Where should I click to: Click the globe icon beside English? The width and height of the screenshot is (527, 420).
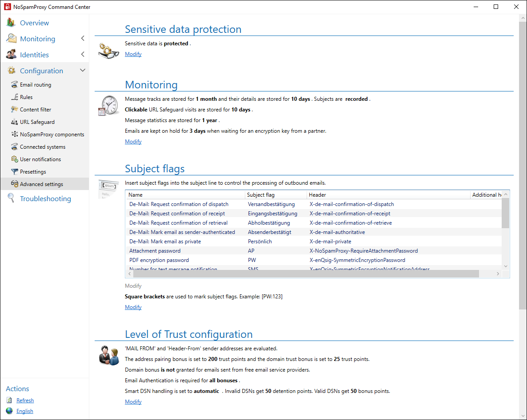point(9,411)
